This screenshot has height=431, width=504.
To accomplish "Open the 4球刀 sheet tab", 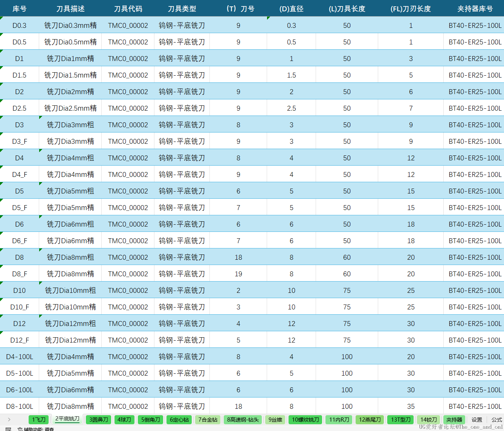I will point(124,419).
